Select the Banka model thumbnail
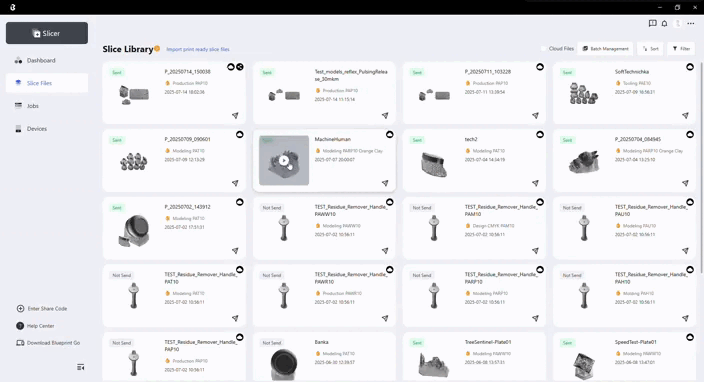The image size is (704, 382). [x=284, y=364]
